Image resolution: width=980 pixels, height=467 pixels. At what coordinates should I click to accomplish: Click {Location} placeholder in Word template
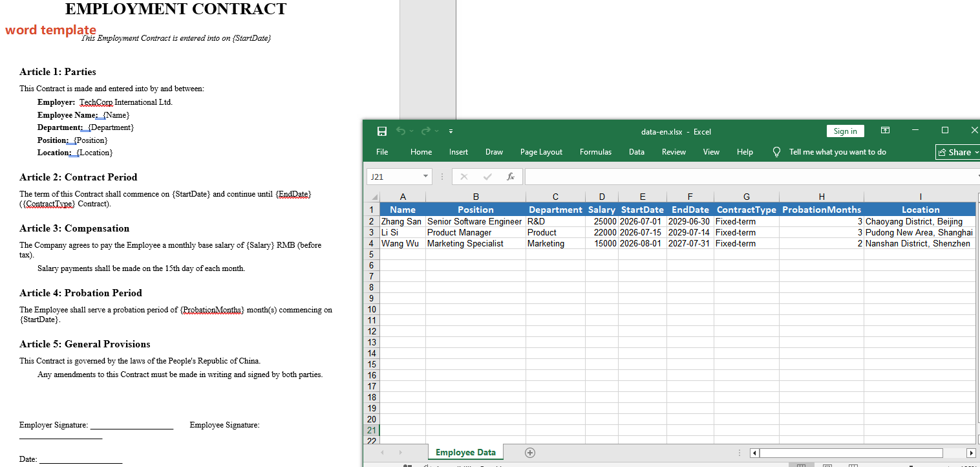click(x=95, y=153)
